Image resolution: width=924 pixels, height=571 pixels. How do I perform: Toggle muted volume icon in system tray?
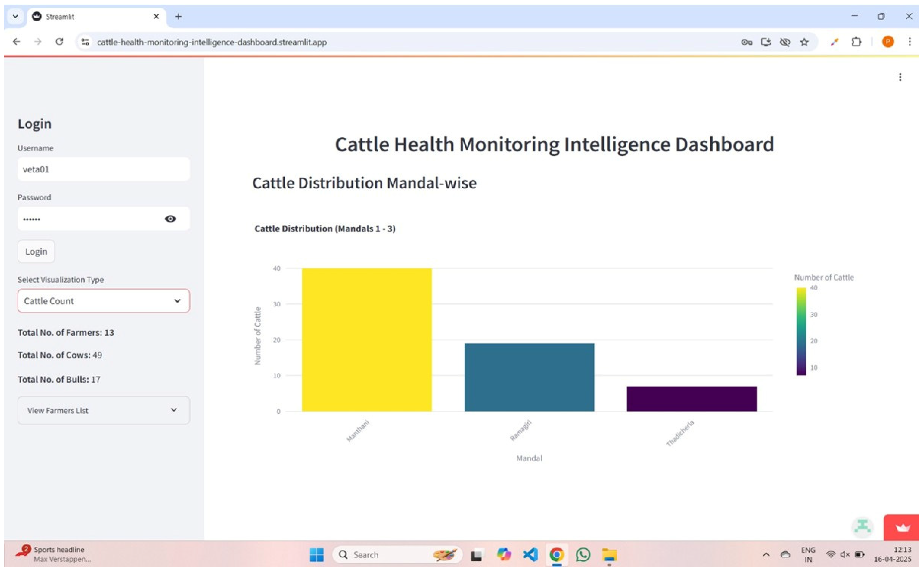(845, 554)
